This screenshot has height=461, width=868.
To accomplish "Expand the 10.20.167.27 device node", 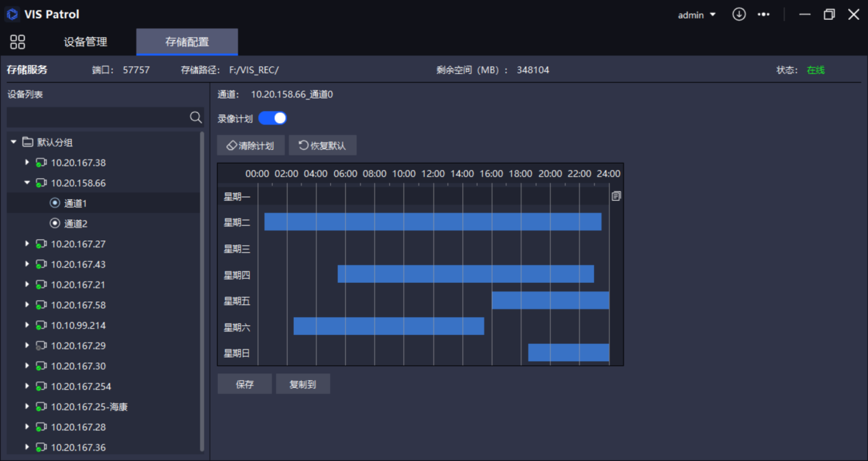I will pyautogui.click(x=27, y=244).
